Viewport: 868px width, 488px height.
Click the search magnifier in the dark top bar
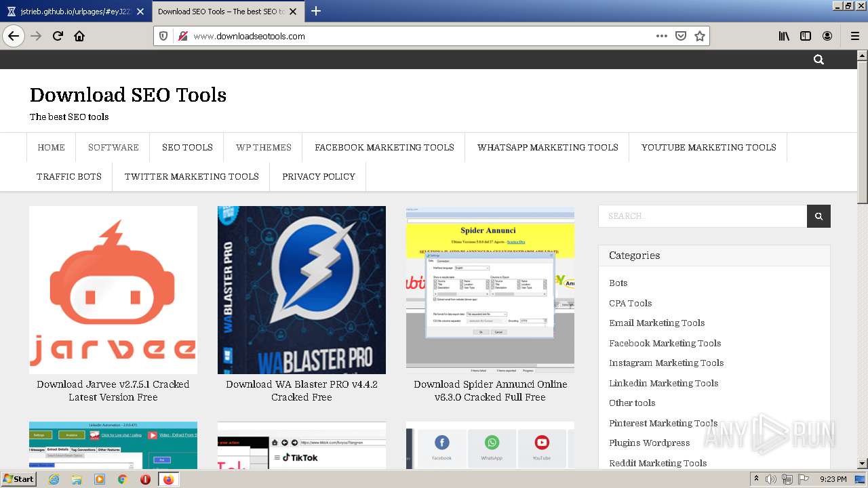pyautogui.click(x=818, y=60)
